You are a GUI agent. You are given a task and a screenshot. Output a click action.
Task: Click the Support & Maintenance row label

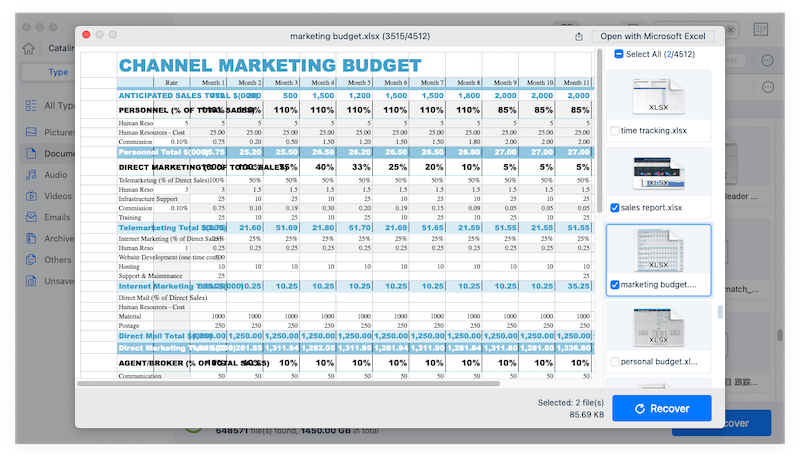(150, 276)
